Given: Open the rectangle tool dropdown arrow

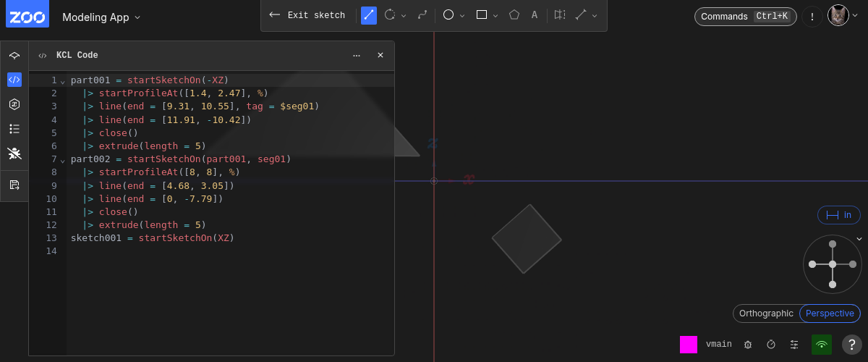Looking at the screenshot, I should (495, 16).
